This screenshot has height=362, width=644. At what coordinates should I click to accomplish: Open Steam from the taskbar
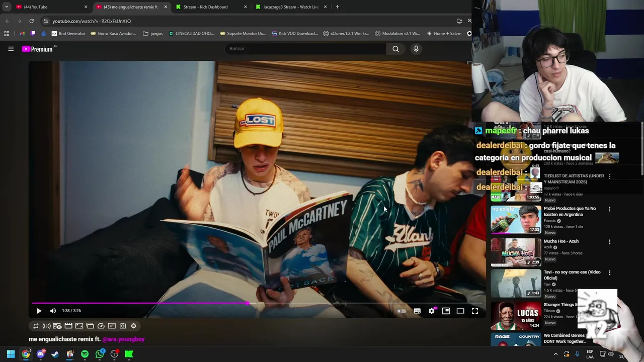point(55,354)
